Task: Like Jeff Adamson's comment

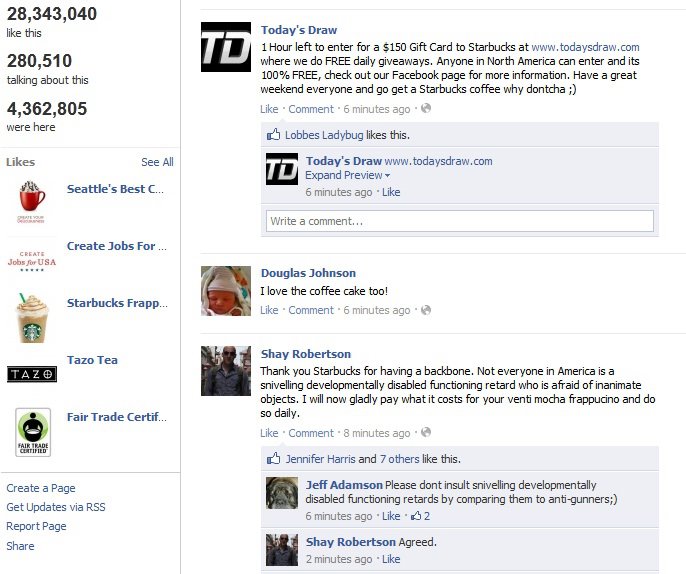Action: [x=391, y=516]
